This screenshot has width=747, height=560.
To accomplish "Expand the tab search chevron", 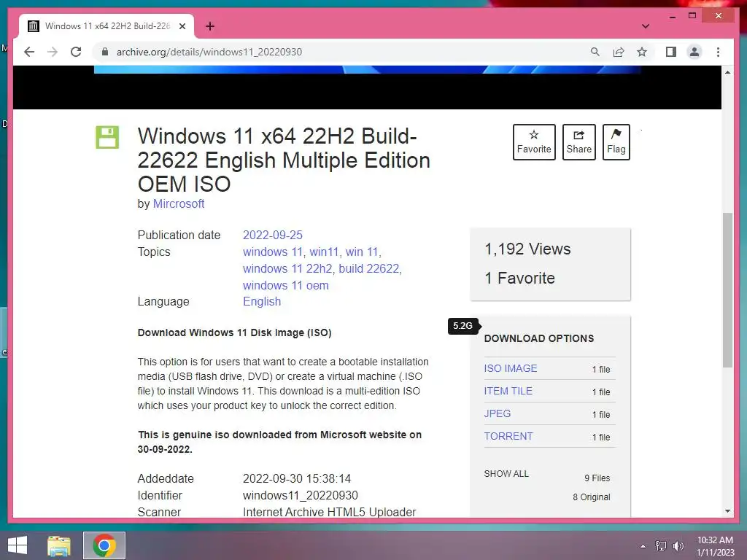I will 645,26.
